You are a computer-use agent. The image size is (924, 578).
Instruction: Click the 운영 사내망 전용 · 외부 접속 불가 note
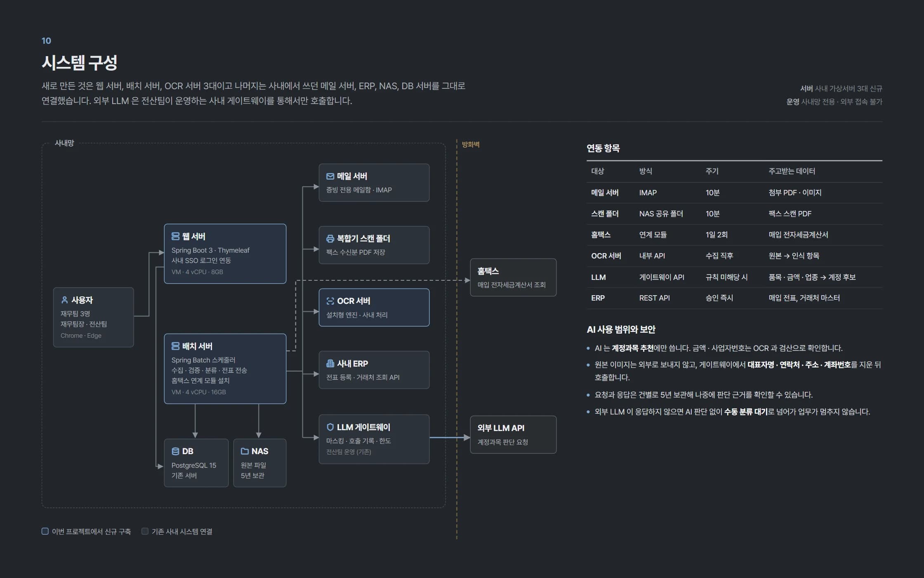(834, 102)
